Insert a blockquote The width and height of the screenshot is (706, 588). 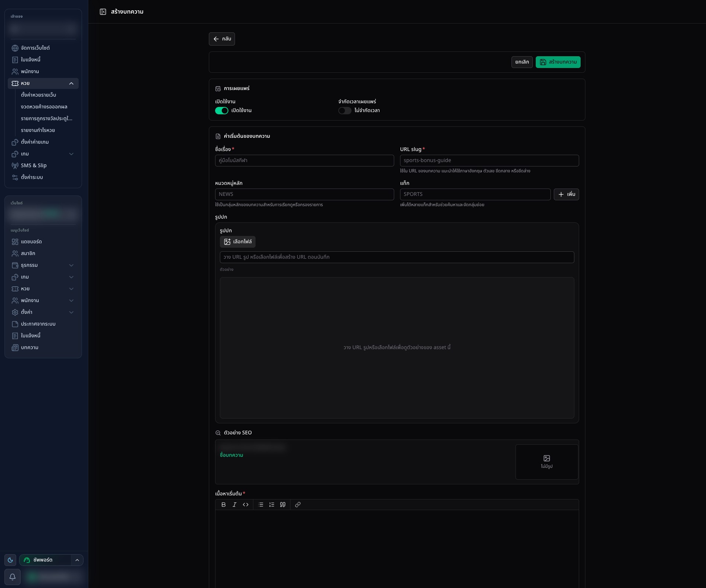(x=283, y=505)
